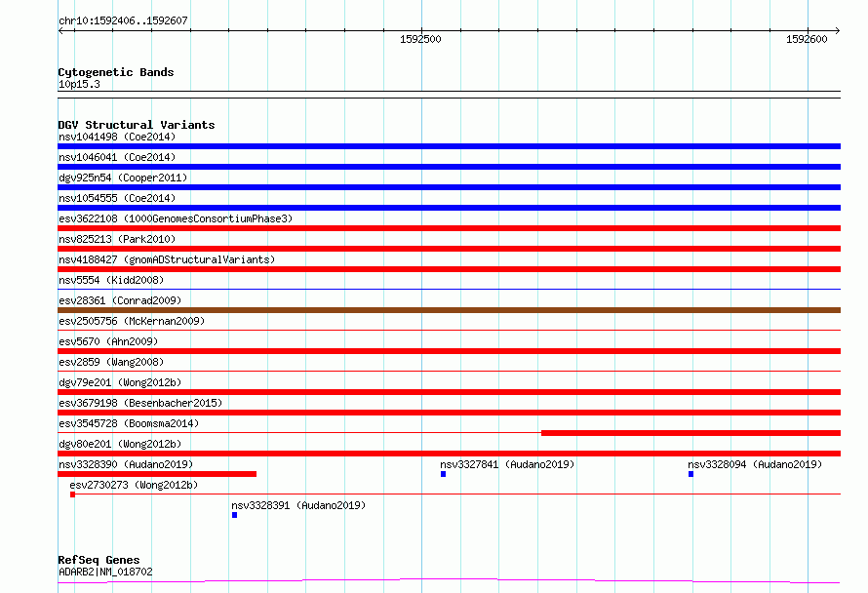Viewport: 868px width, 593px height.
Task: Select esv2859 (Wang2008) label
Action: click(x=111, y=362)
